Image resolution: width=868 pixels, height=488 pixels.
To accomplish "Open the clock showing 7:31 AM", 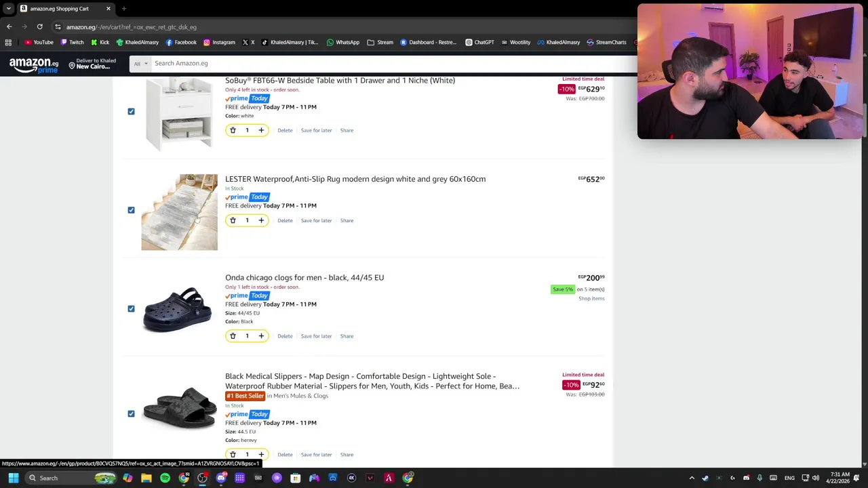I will tap(837, 478).
